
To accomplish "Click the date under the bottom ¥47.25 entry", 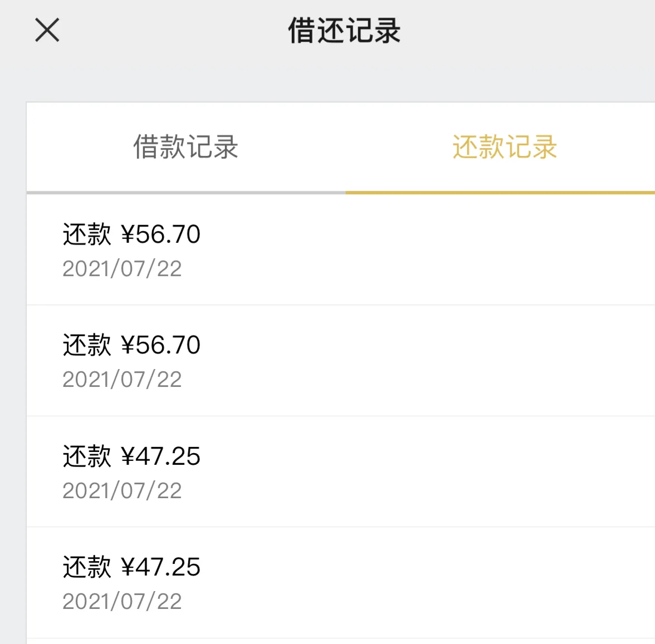I will pos(122,602).
